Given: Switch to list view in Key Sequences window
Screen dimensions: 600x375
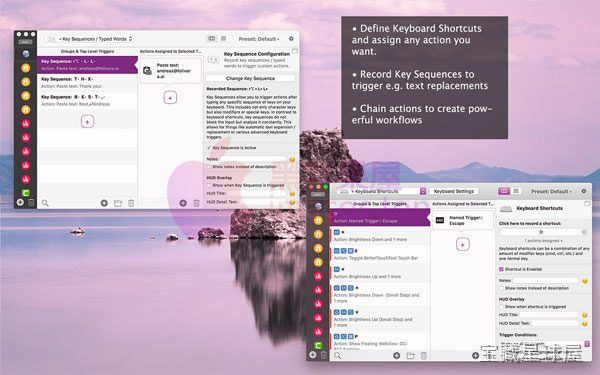Looking at the screenshot, I should [223, 39].
